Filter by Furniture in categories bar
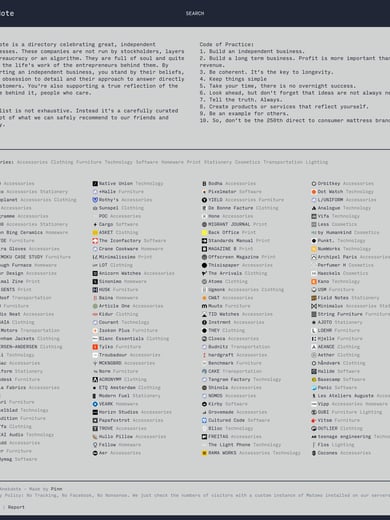 tap(89, 162)
